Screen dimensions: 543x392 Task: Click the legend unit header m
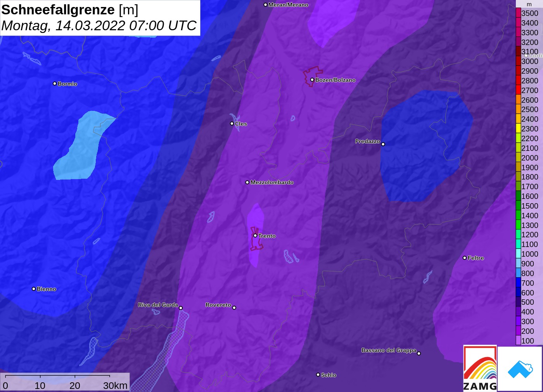pos(529,4)
